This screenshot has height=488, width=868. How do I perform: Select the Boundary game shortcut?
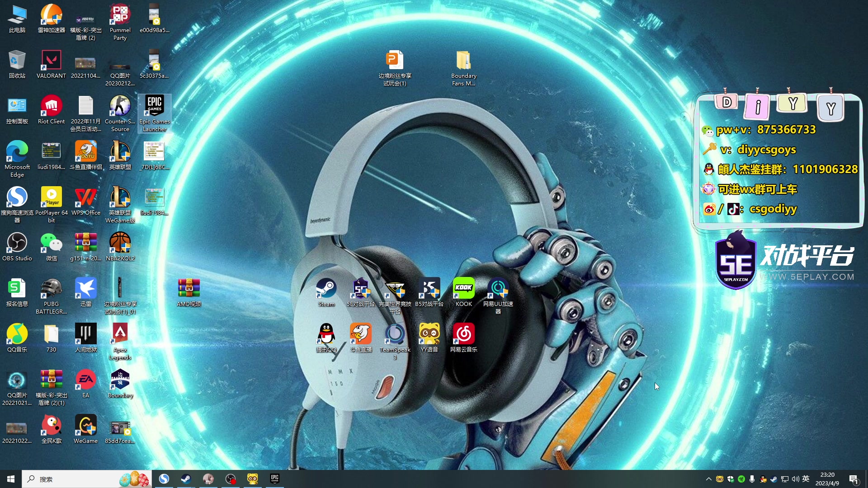click(x=120, y=383)
